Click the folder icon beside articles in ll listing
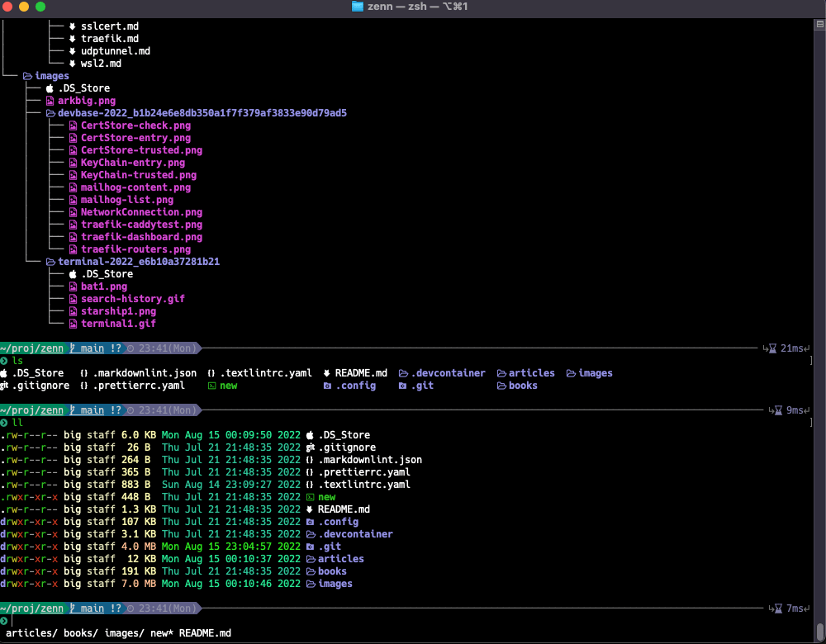The width and height of the screenshot is (826, 644). pos(311,559)
